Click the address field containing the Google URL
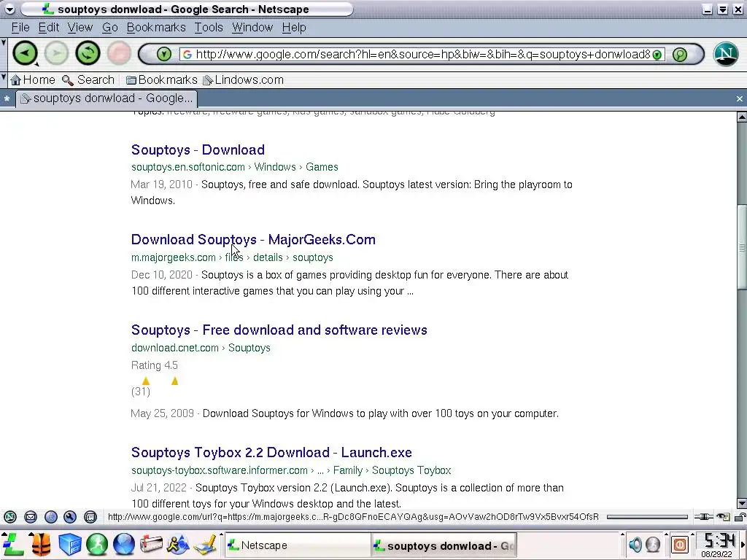Image resolution: width=747 pixels, height=560 pixels. (x=422, y=54)
